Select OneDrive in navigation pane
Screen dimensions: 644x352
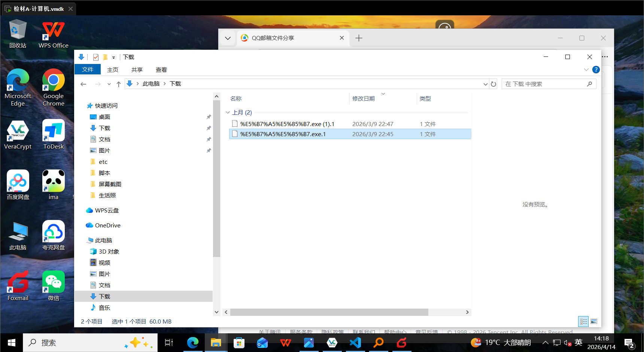tap(107, 226)
